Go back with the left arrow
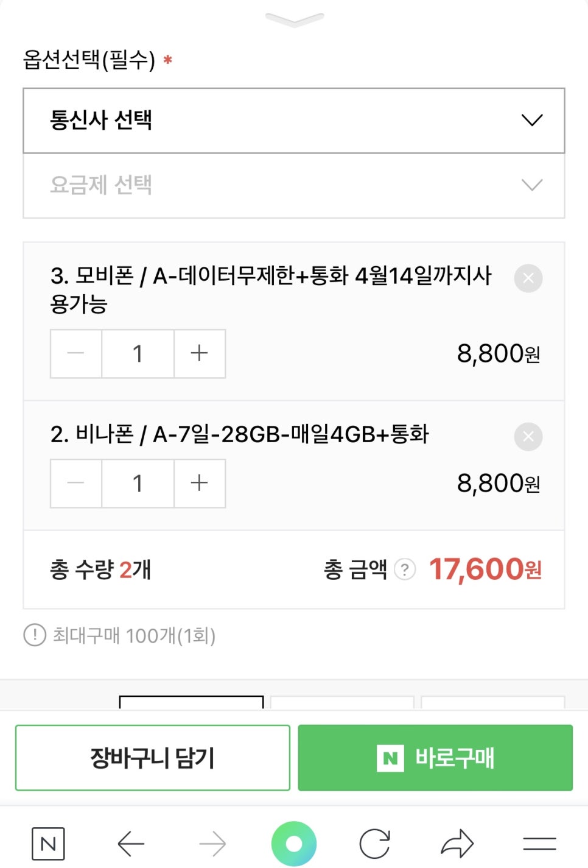 (131, 844)
